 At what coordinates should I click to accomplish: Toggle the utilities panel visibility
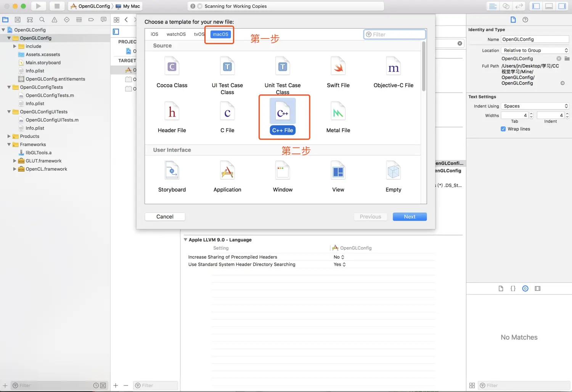pyautogui.click(x=562, y=6)
